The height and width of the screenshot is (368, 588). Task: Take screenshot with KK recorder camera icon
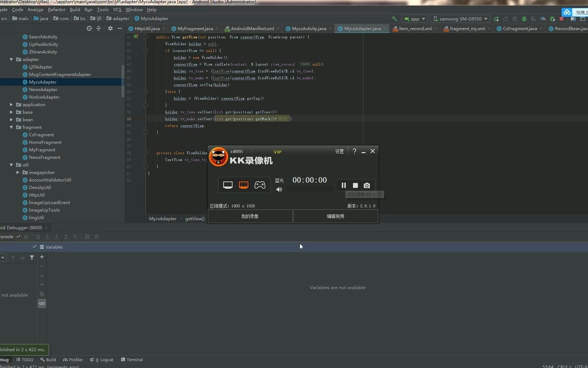367,185
